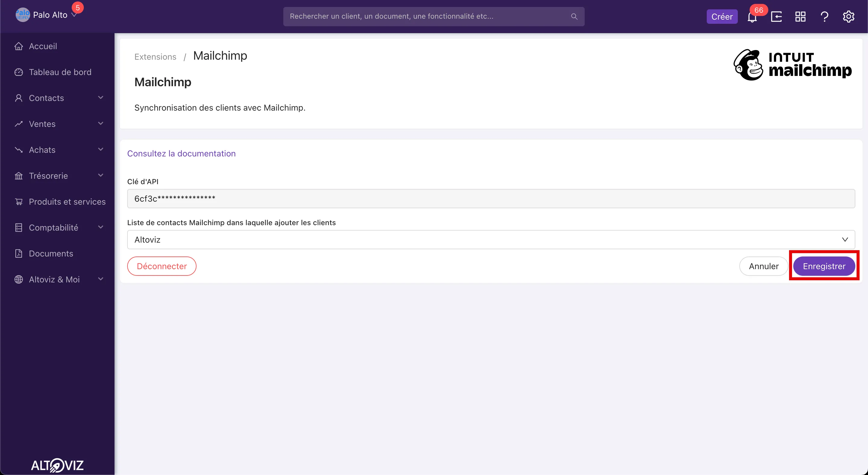Image resolution: width=868 pixels, height=475 pixels.
Task: Click the Annuler button
Action: tap(763, 266)
